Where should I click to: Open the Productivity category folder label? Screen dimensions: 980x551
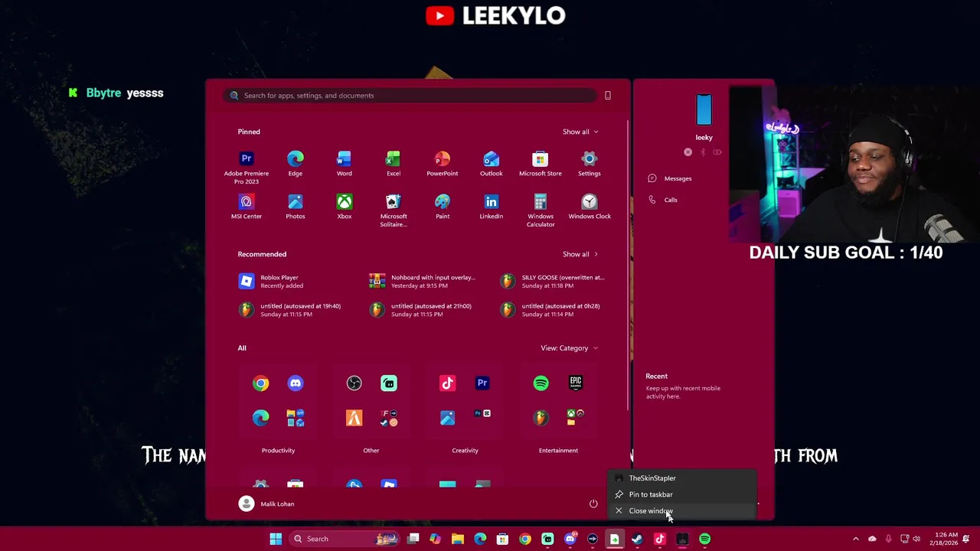278,451
